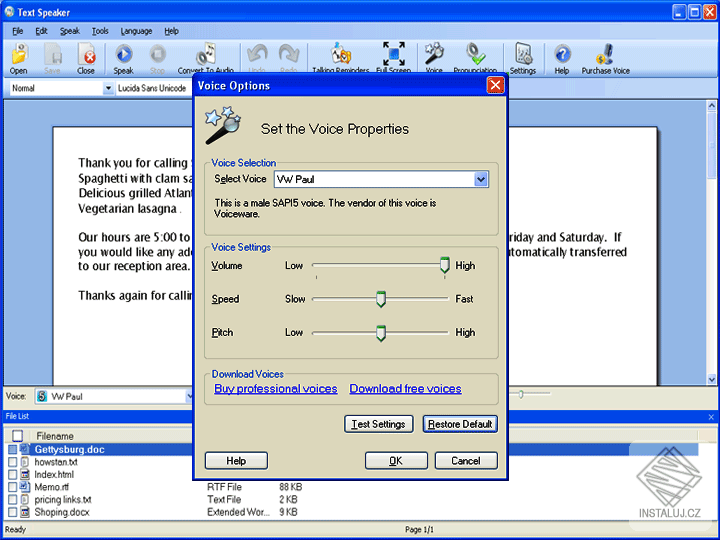720x540 pixels.
Task: Click the Download free voices link
Action: point(405,388)
